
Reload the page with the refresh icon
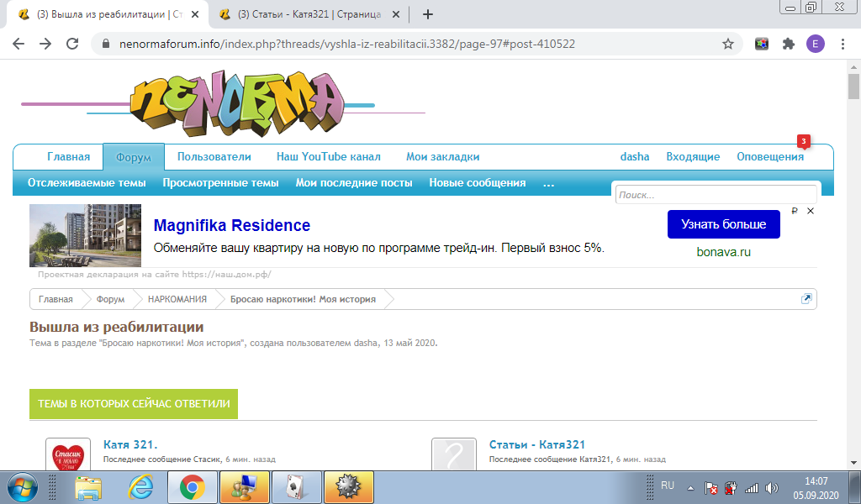pos(72,44)
